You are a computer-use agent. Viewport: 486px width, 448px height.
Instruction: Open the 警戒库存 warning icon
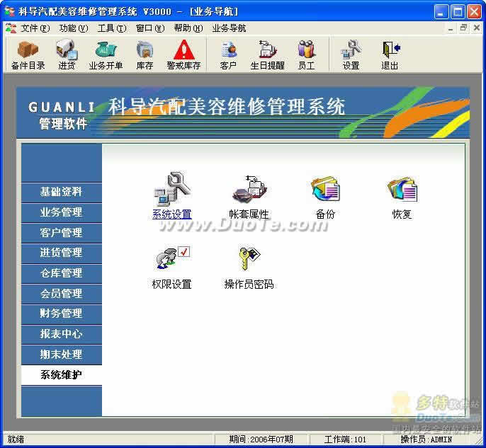[183, 54]
